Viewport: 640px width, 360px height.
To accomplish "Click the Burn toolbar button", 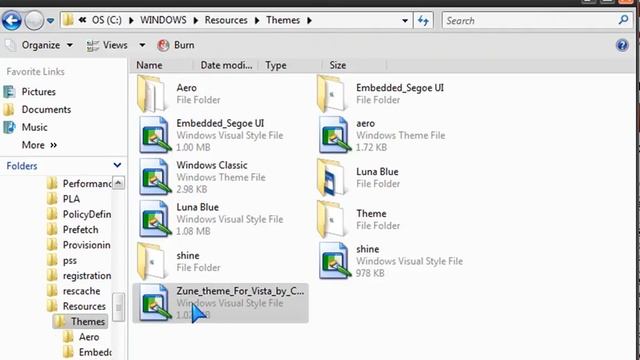I will tap(176, 45).
